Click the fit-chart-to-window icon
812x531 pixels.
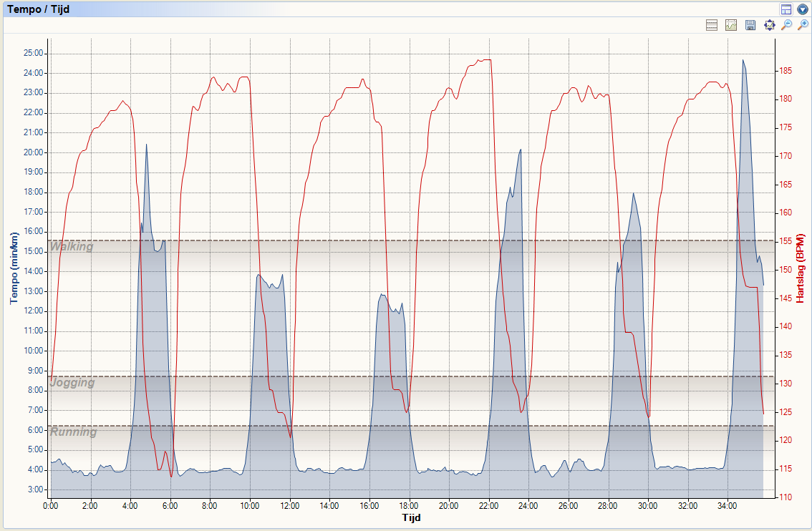[x=770, y=25]
